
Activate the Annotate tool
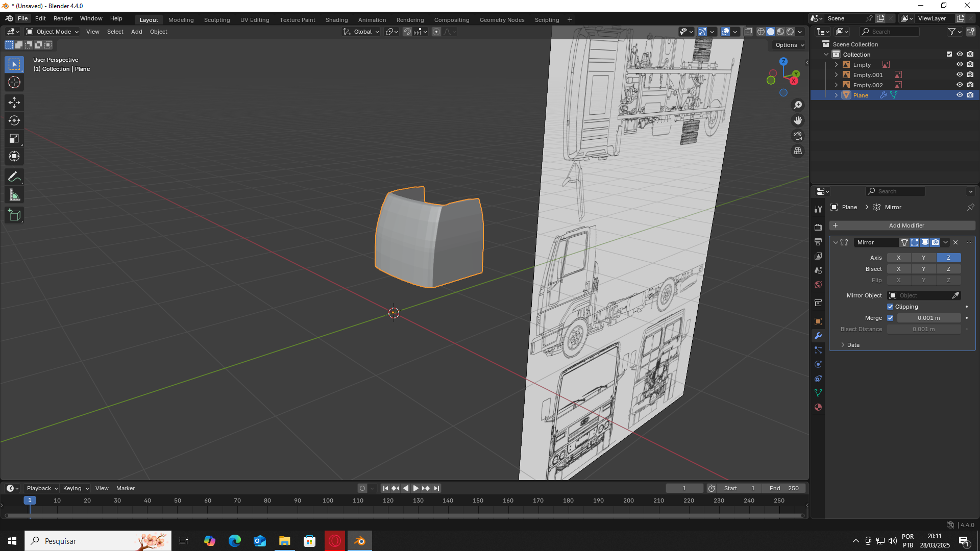[x=14, y=177]
